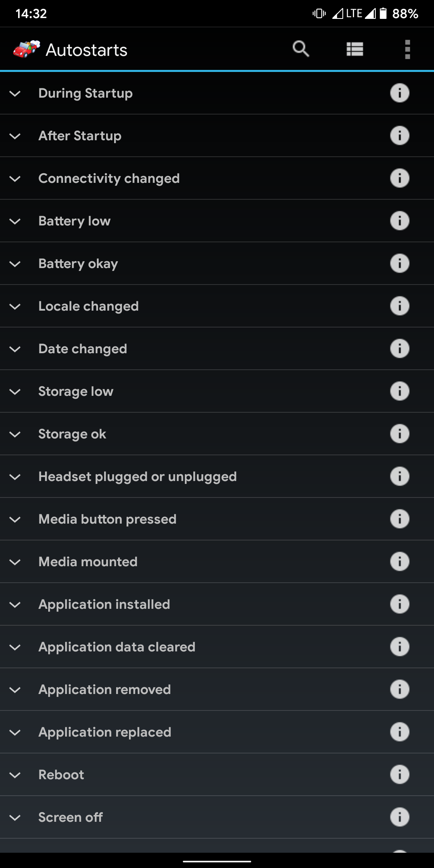The image size is (434, 868).
Task: Tap the Reboot label
Action: coord(61,775)
